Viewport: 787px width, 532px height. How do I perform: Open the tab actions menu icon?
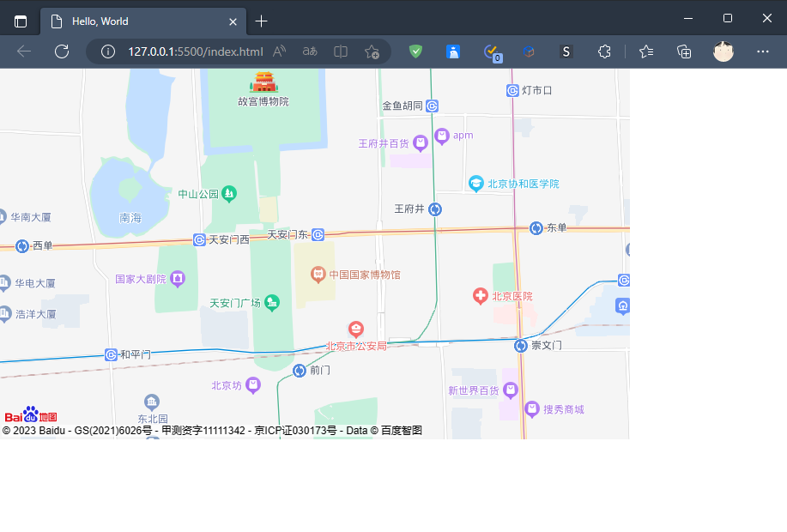pyautogui.click(x=21, y=21)
